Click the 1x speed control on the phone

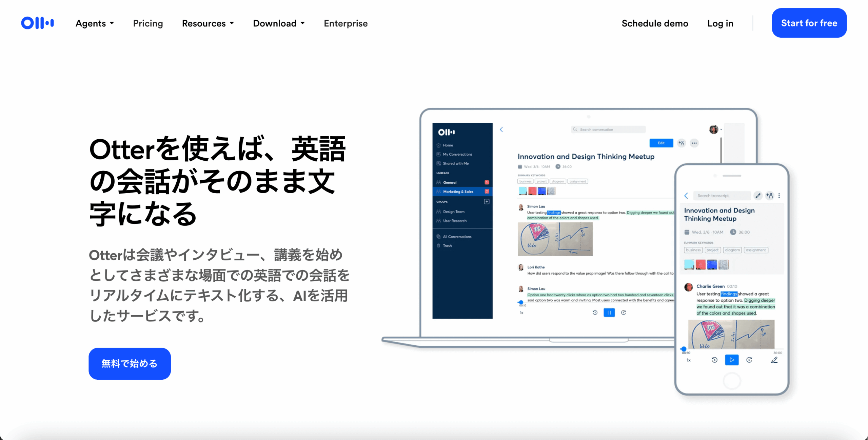[689, 360]
